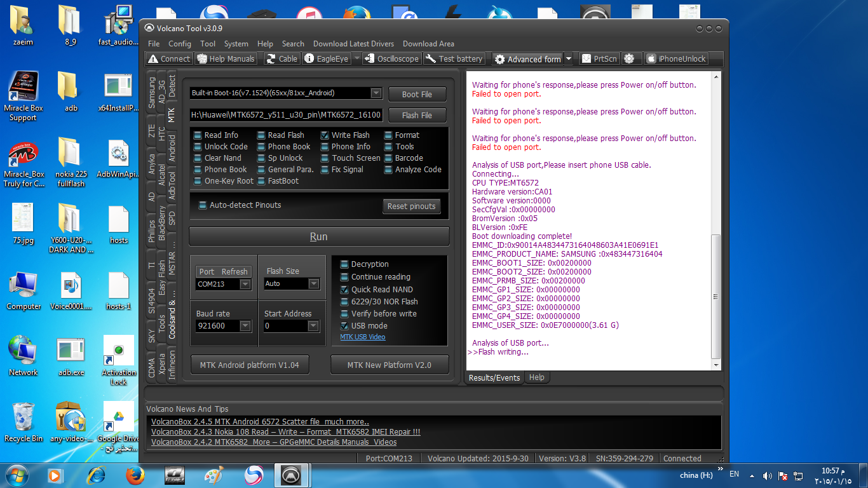Open Help Manuals from toolbar

[x=226, y=58]
